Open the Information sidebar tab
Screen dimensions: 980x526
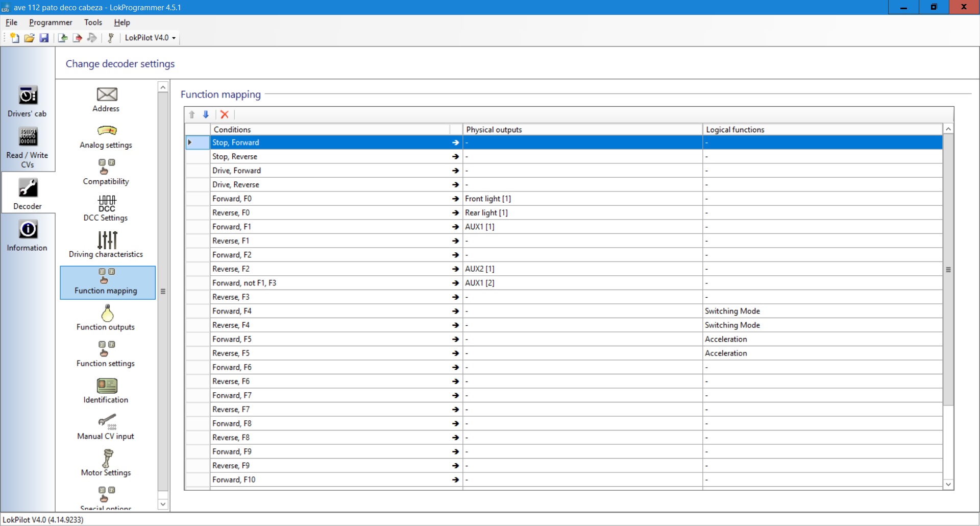click(x=27, y=235)
